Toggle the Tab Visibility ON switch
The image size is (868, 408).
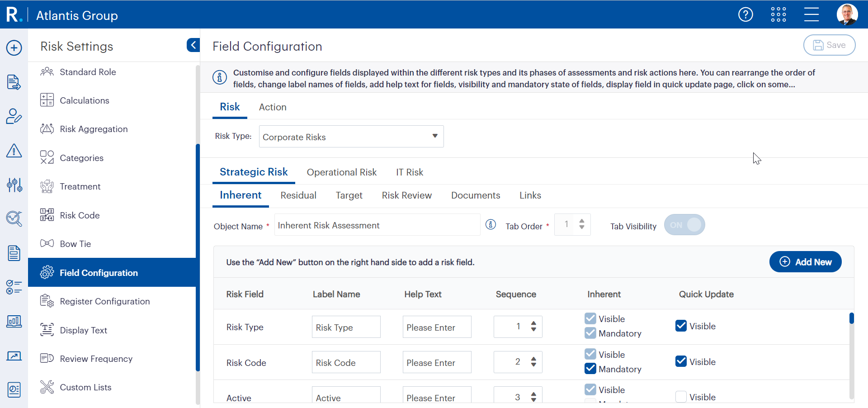(684, 225)
